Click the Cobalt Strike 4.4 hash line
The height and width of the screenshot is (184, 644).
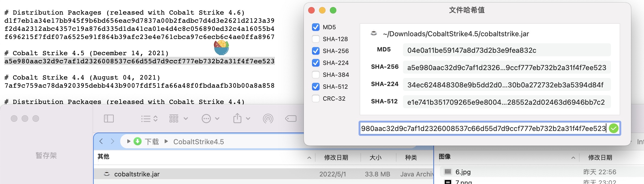click(x=139, y=86)
